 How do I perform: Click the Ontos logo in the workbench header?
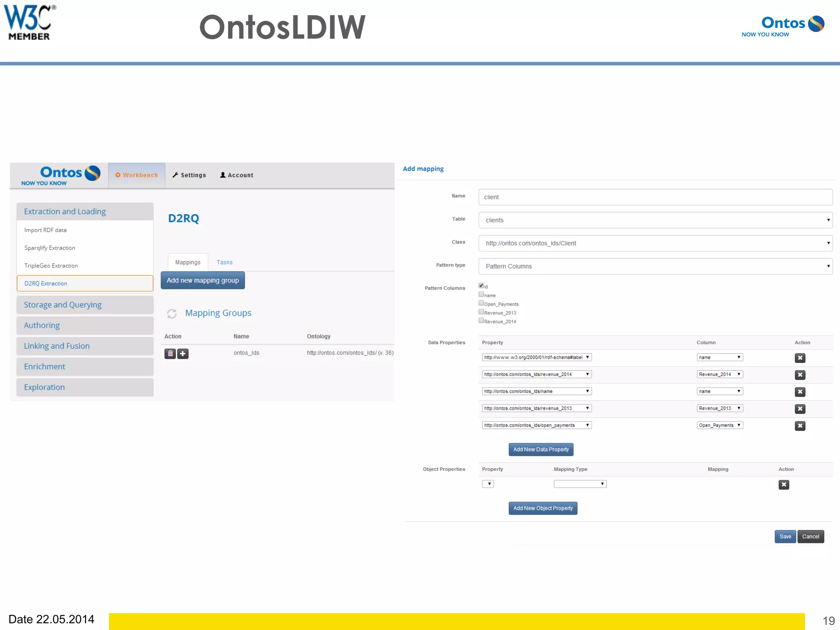tap(61, 176)
